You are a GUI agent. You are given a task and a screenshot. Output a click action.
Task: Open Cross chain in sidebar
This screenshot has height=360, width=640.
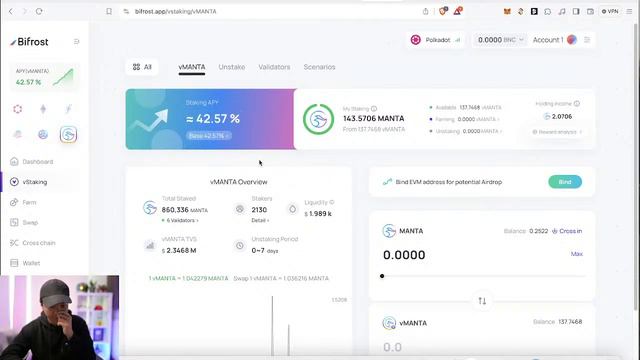pyautogui.click(x=39, y=243)
